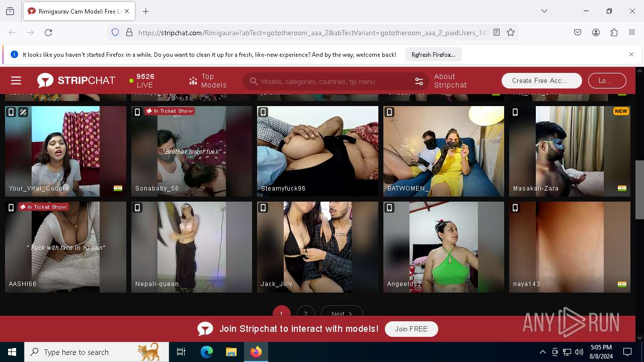Open the volume tray icon
644x362 pixels.
click(x=579, y=352)
